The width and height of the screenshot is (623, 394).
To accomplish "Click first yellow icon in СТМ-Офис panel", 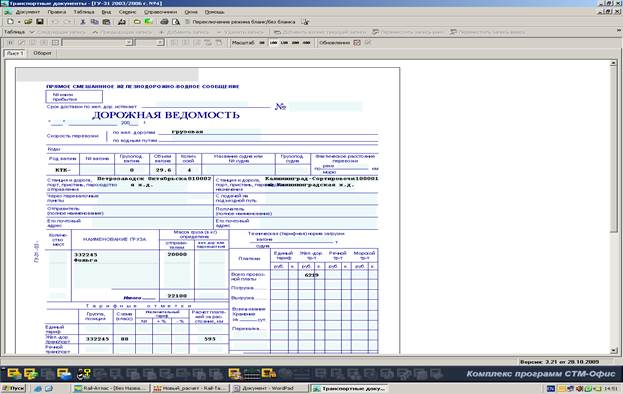I will [14, 373].
